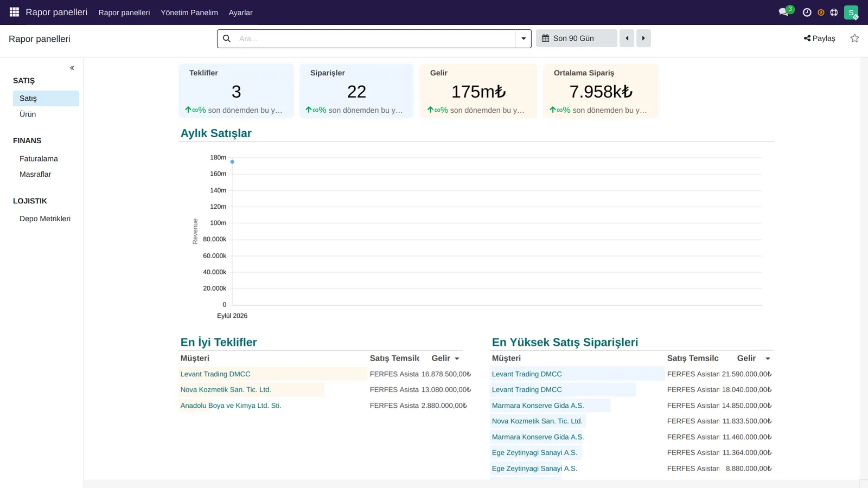Open the Ortalama Sipariş KPI card
Screen dimensions: 868x488
(601, 91)
